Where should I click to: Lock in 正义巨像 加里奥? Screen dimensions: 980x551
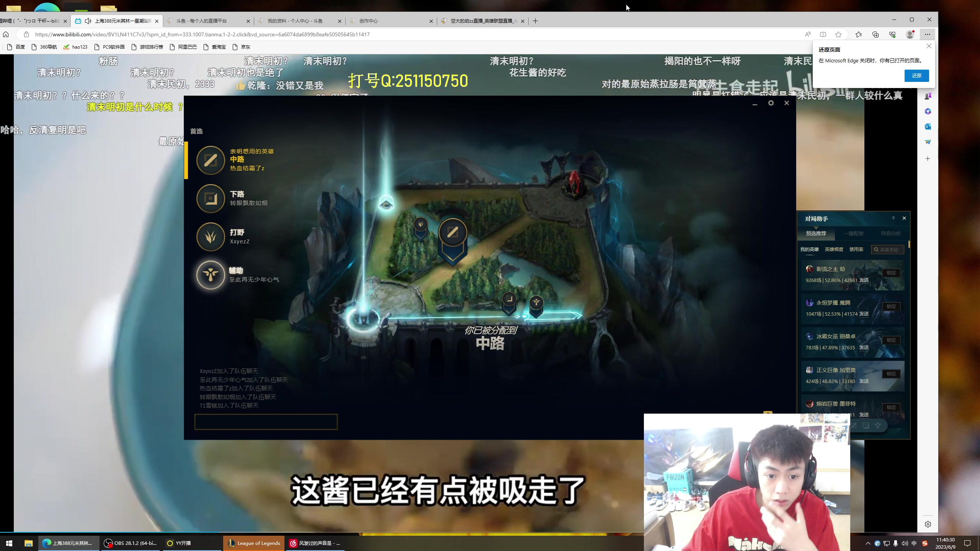tap(891, 374)
